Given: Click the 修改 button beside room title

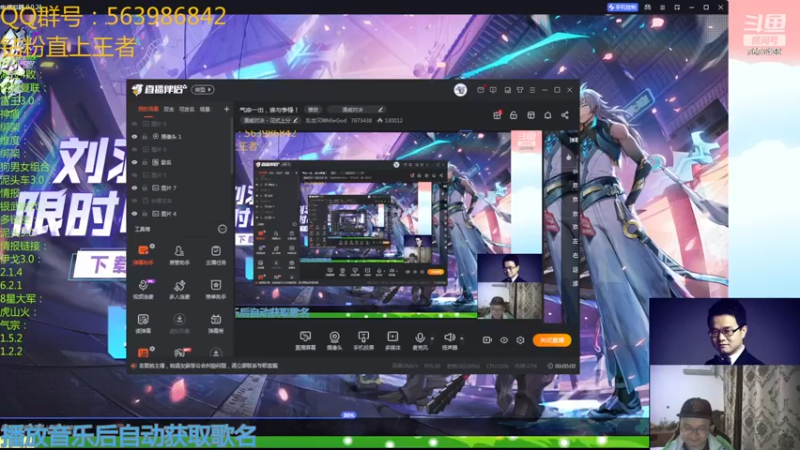Looking at the screenshot, I should point(313,110).
